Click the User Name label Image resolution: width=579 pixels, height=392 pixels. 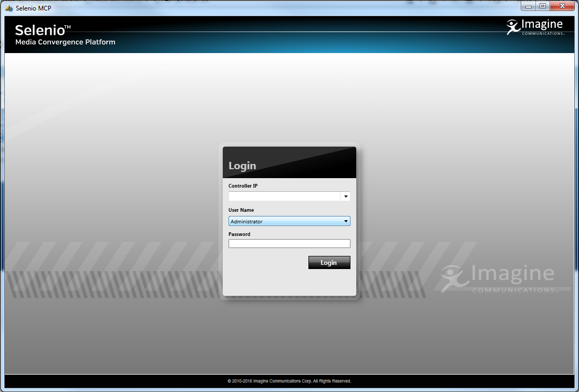coord(241,210)
